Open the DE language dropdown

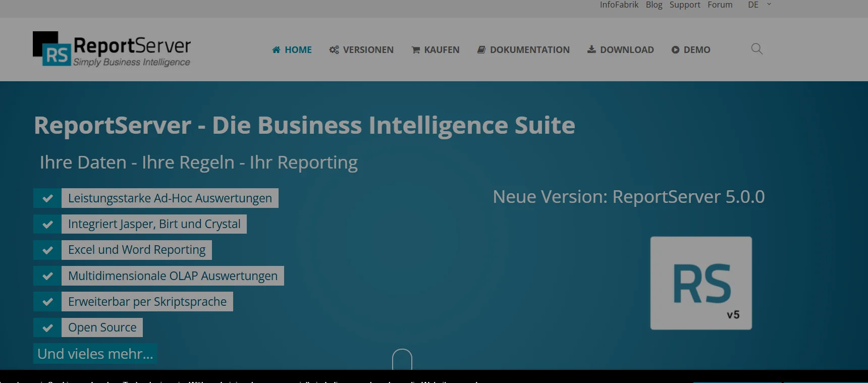(759, 5)
